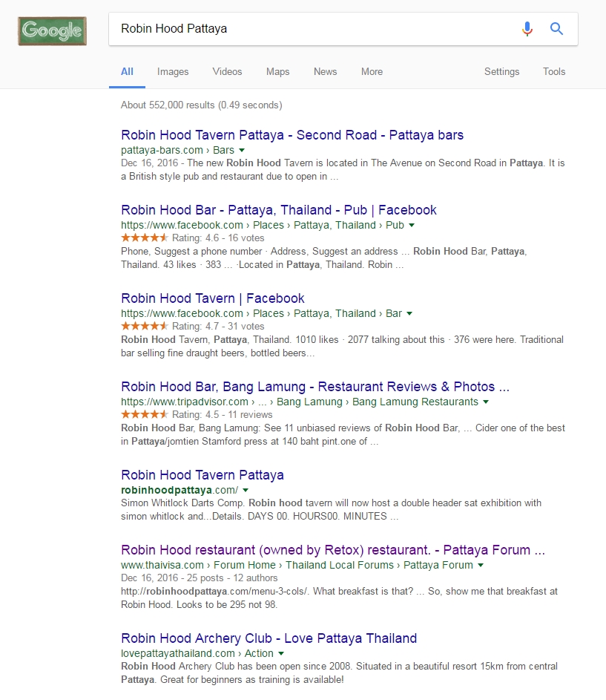Open Robin Hood Archery Club result
The width and height of the screenshot is (606, 700).
tap(269, 638)
